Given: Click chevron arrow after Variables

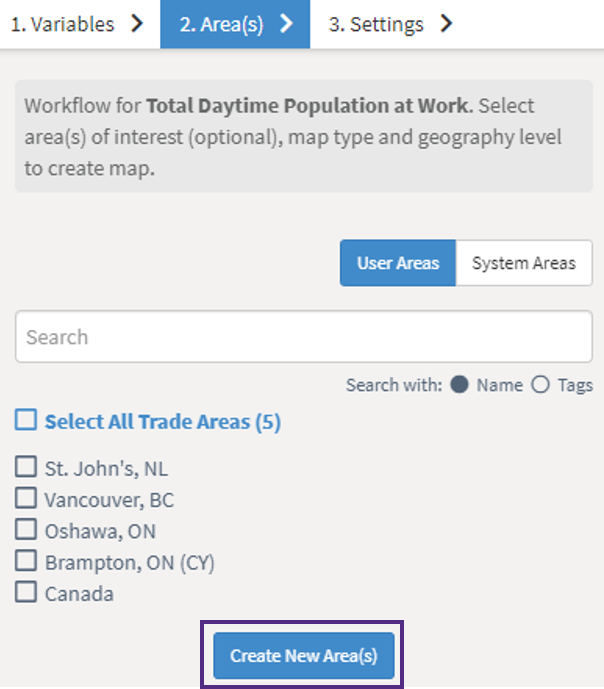Looking at the screenshot, I should coord(137,24).
